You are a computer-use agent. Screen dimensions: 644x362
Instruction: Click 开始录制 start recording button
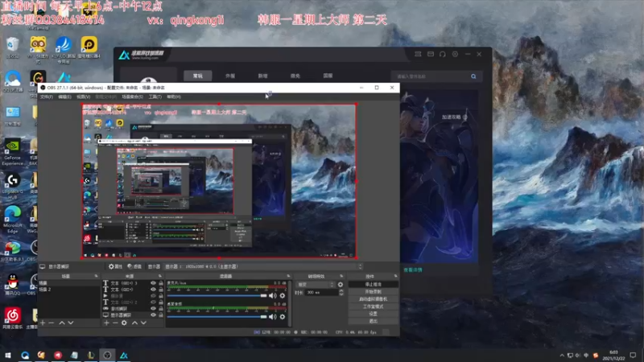(x=373, y=291)
